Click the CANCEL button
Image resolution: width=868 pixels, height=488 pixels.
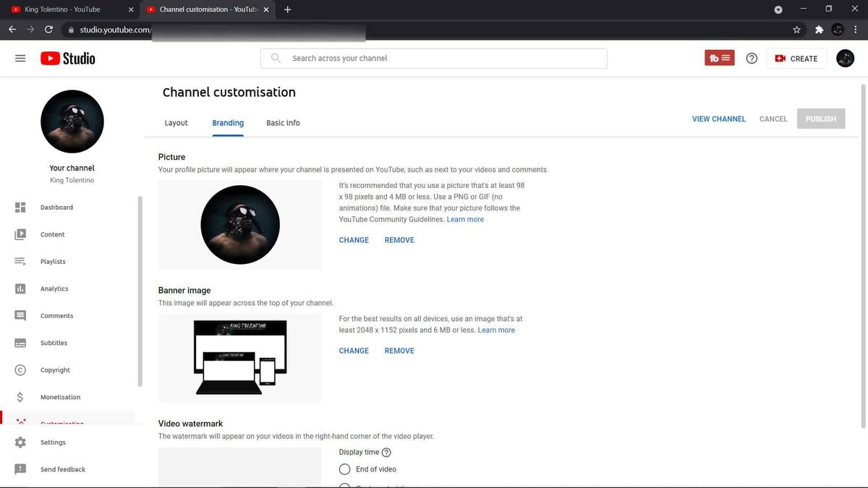coord(773,119)
